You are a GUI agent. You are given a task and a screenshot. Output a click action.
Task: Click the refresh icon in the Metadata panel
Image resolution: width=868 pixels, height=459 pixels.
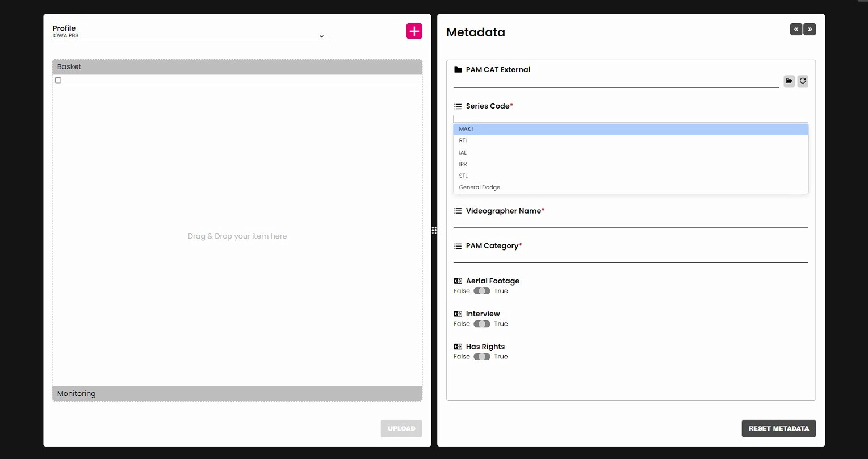(x=803, y=81)
